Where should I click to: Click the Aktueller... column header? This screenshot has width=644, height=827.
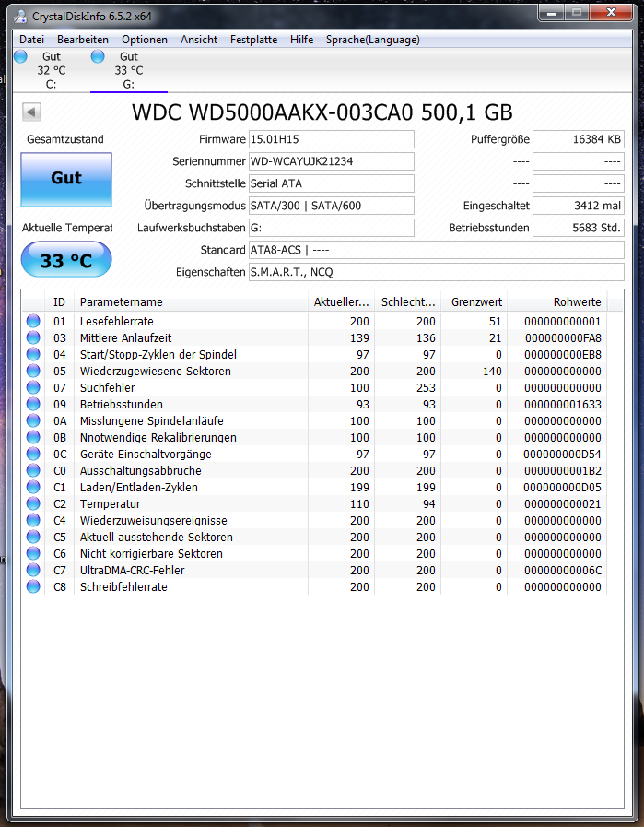(341, 302)
